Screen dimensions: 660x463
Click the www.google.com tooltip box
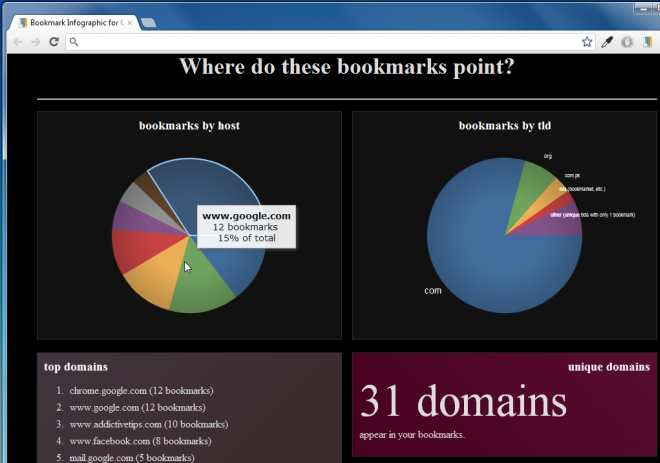(246, 227)
